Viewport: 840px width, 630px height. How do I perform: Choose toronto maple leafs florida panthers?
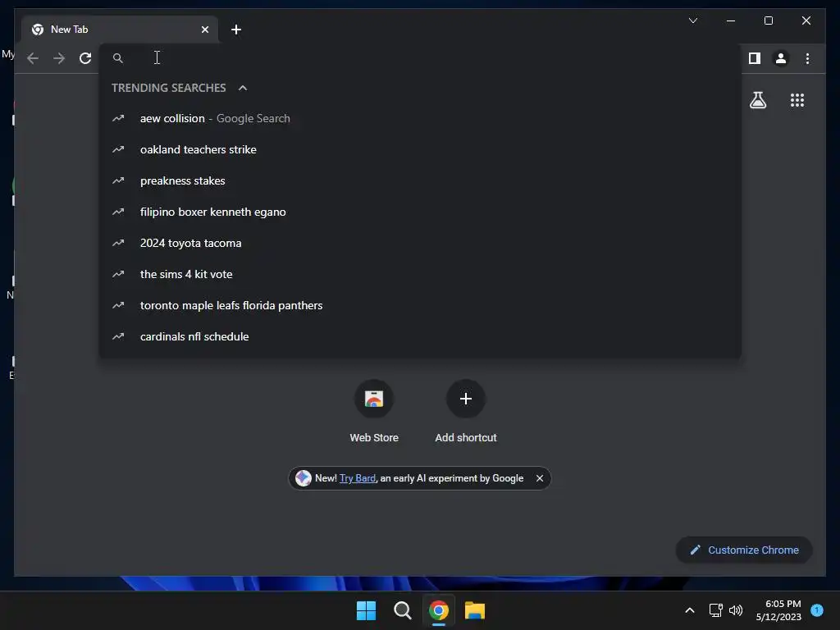click(420, 305)
